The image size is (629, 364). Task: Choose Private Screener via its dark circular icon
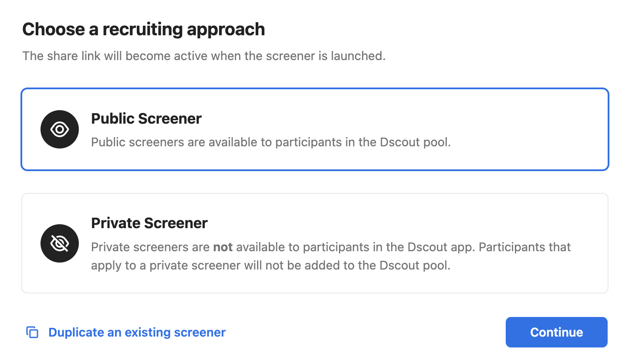[60, 243]
